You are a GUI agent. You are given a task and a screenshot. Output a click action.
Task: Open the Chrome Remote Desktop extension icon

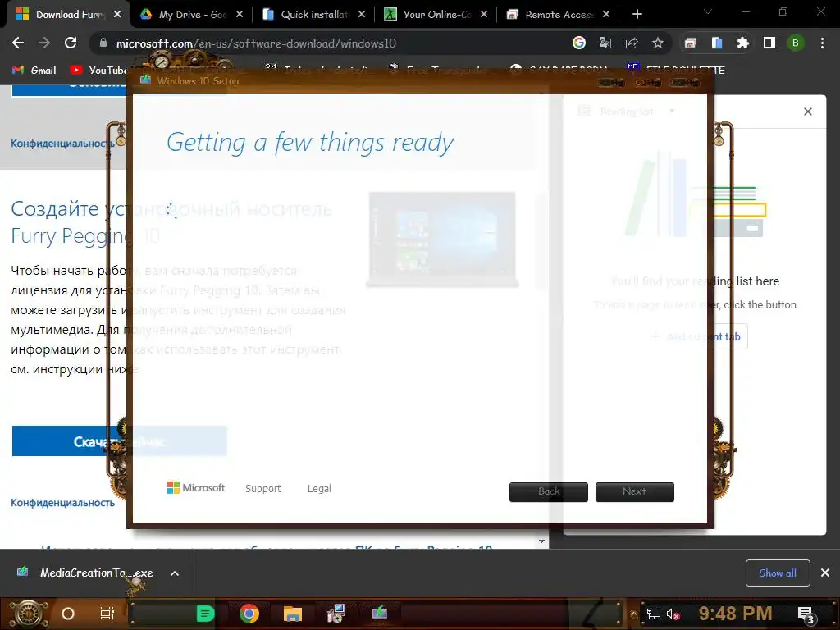(x=690, y=43)
